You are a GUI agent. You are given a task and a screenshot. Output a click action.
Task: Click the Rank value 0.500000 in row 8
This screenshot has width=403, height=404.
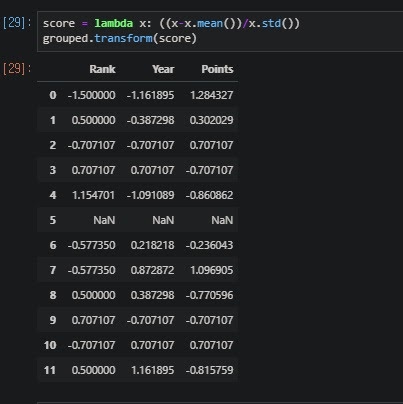(x=94, y=295)
